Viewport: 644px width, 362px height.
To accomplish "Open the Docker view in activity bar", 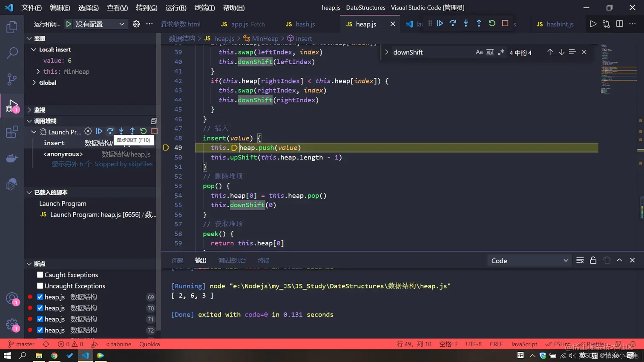I will (x=12, y=158).
